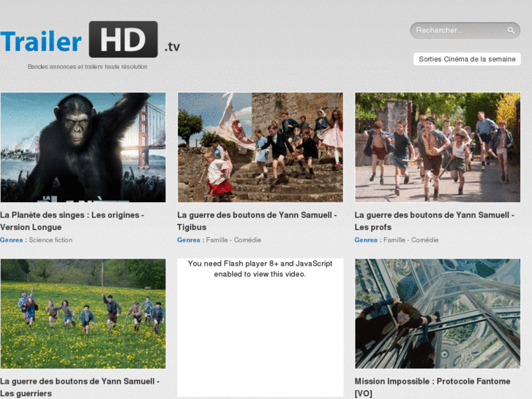Open the Les profs trailer thumbnail
Screen dimensions: 532x399
coord(438,147)
